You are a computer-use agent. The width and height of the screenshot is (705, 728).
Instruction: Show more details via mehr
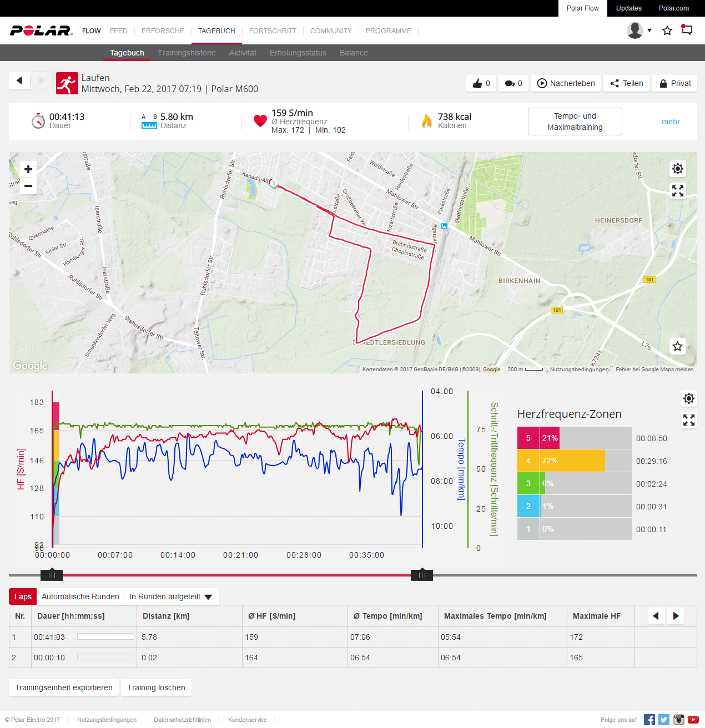click(671, 122)
